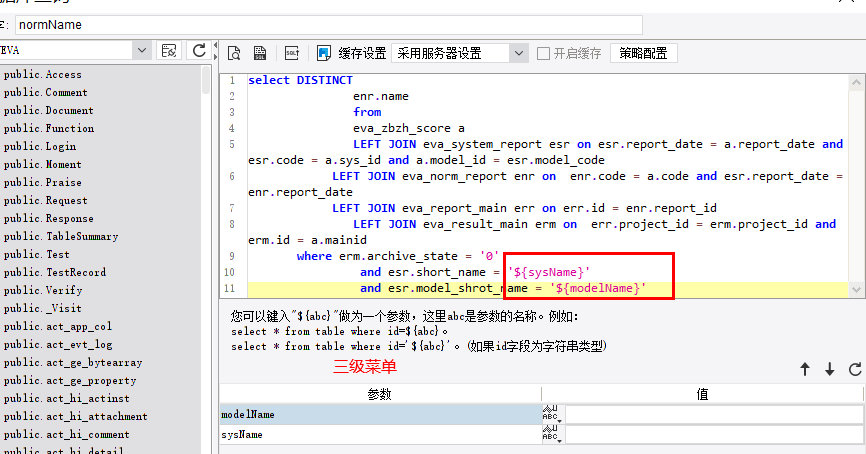Click the modelName value input cell
This screenshot has height=454, width=866.
pyautogui.click(x=713, y=414)
